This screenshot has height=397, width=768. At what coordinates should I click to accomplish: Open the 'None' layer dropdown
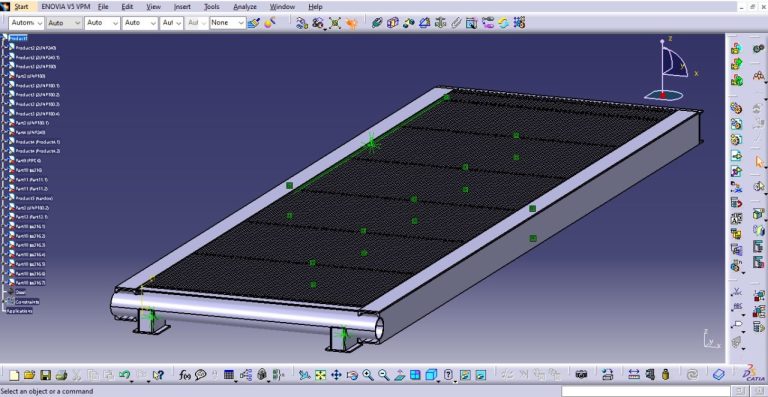pos(227,23)
